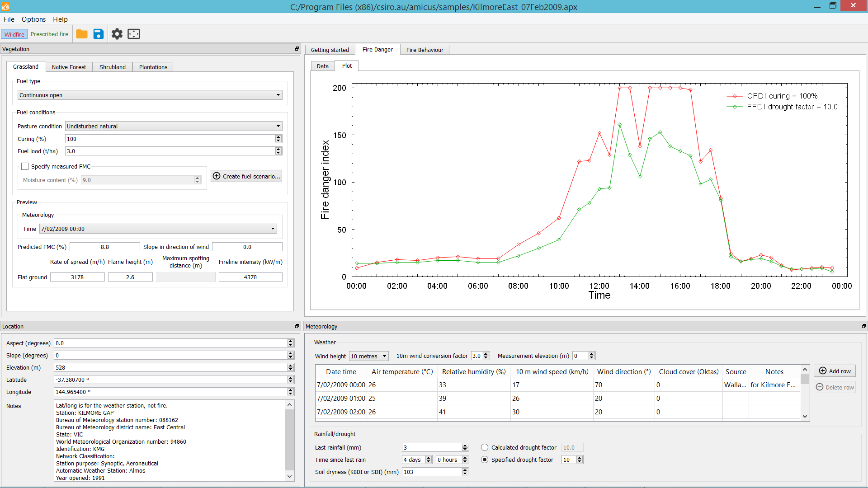The image size is (868, 488).
Task: Click the Add row button
Action: coord(835,371)
